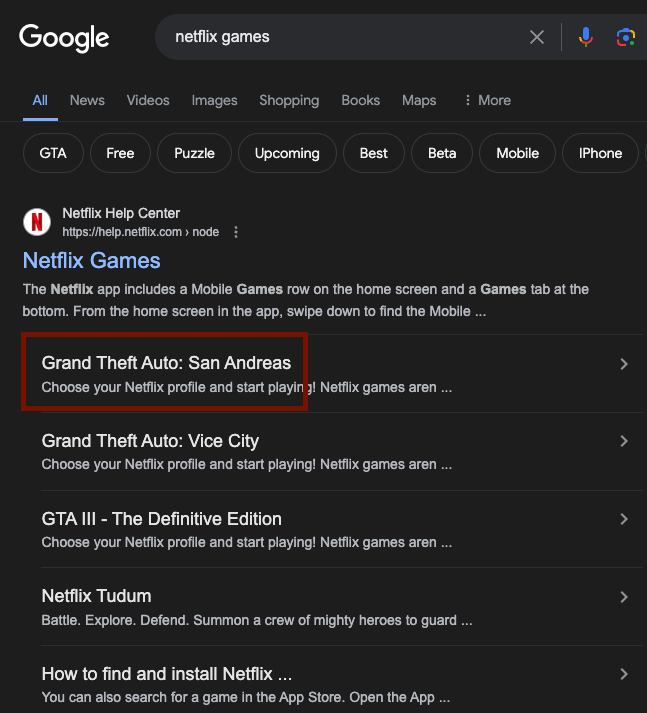647x713 pixels.
Task: Open the Netflix Tudum sitelink
Action: pyautogui.click(x=96, y=596)
